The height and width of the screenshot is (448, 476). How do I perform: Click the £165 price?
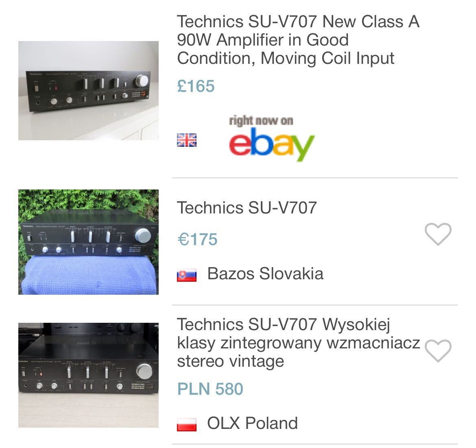pos(196,86)
